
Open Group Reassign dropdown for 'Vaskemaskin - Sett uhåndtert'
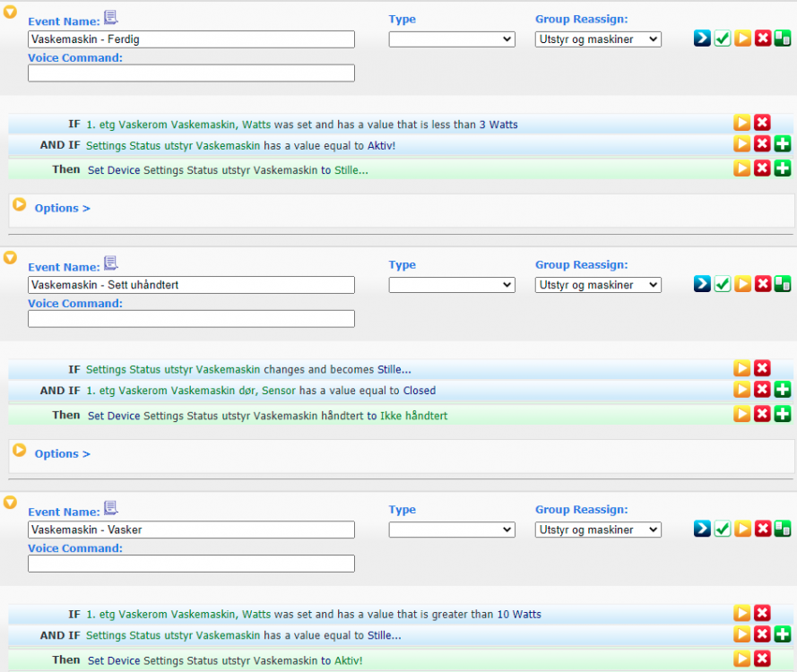coord(598,285)
